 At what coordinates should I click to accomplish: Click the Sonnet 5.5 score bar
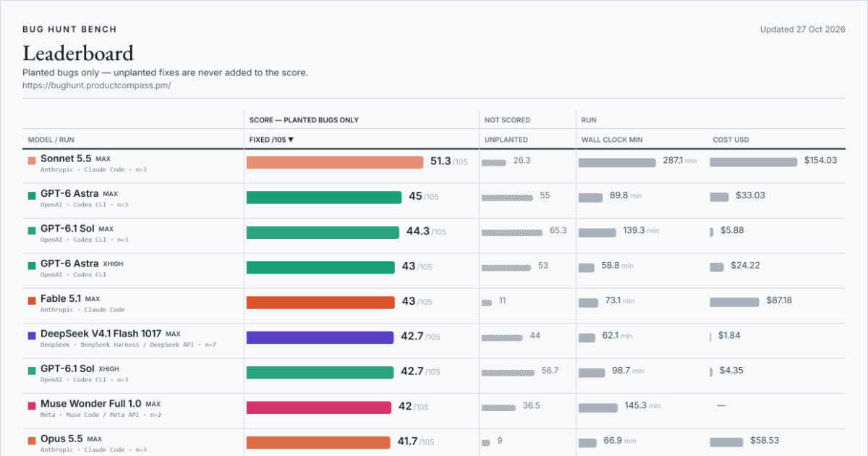pos(335,162)
